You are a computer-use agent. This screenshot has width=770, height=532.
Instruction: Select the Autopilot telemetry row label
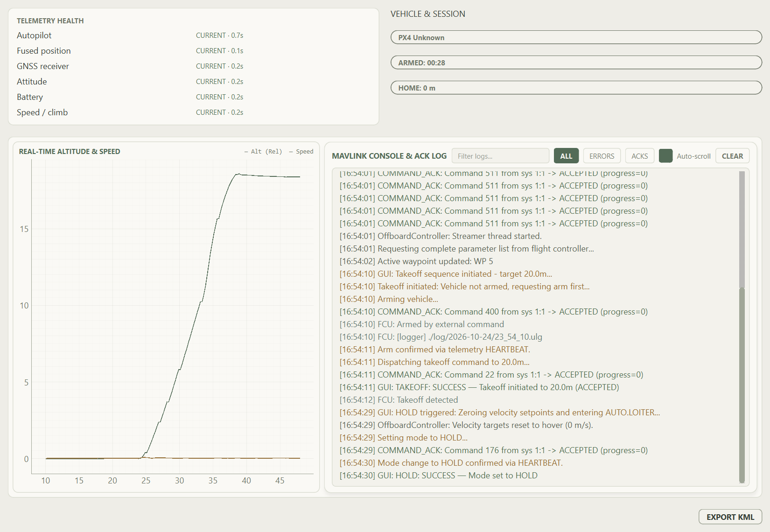point(34,35)
